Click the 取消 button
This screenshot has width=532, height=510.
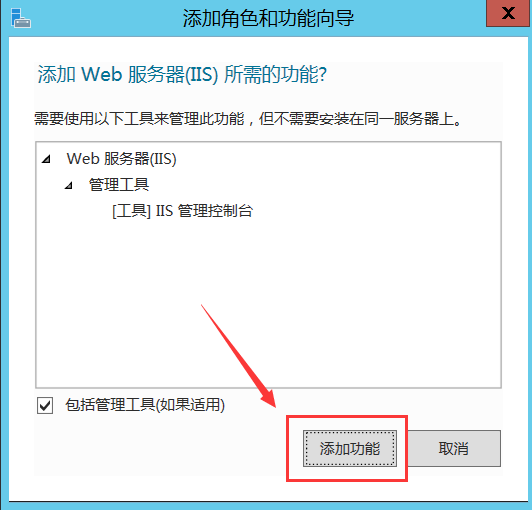click(x=454, y=449)
